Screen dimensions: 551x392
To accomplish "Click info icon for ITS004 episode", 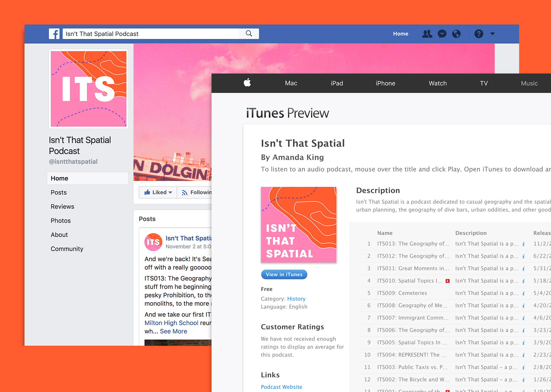I will [x=523, y=355].
